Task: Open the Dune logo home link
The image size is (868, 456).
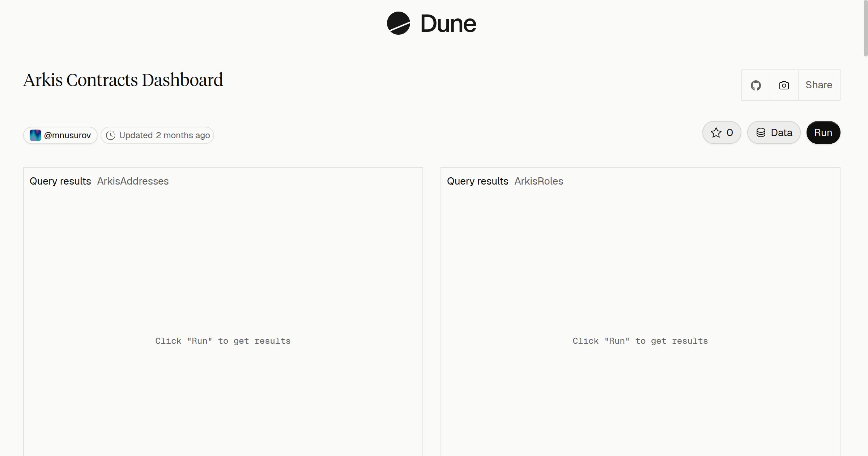Action: (431, 24)
